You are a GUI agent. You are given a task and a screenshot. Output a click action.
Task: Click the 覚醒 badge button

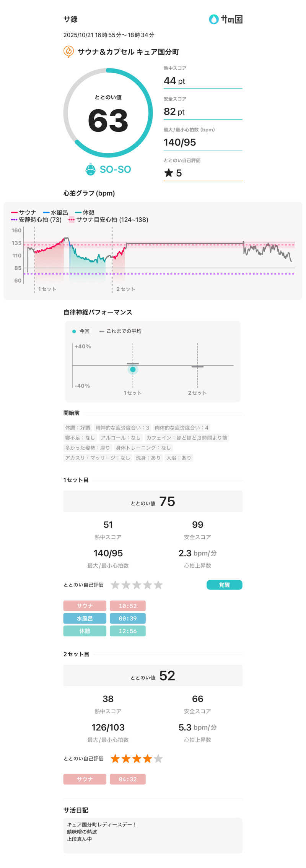pyautogui.click(x=224, y=585)
